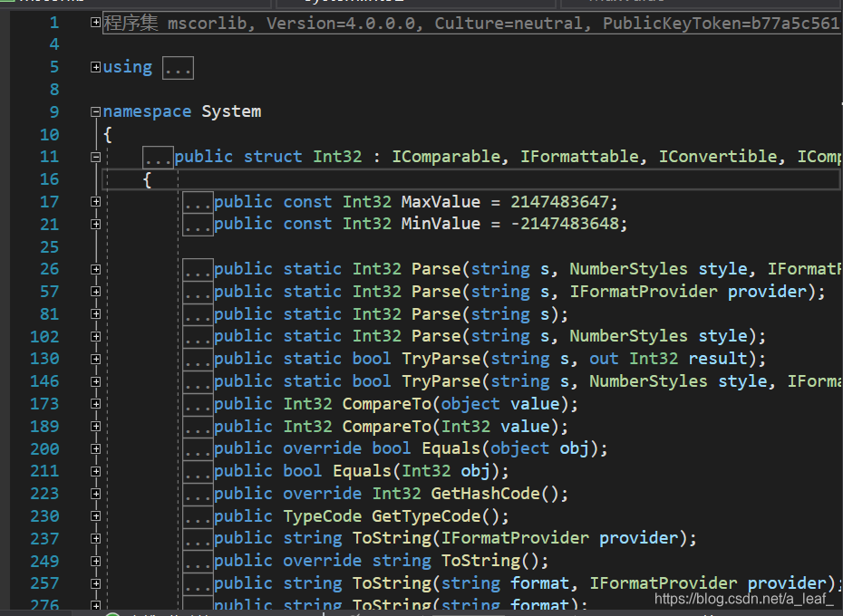Image resolution: width=843 pixels, height=616 pixels.
Task: Expand the MinValue constant outline node
Action: [96, 224]
